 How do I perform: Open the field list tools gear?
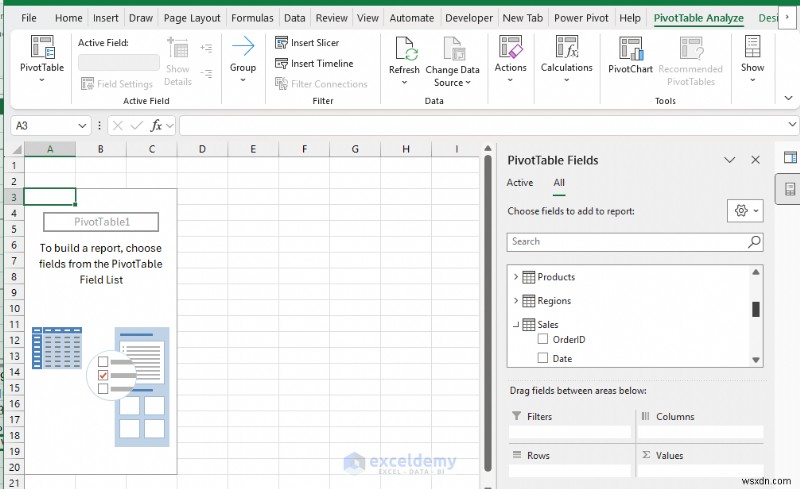tap(745, 210)
